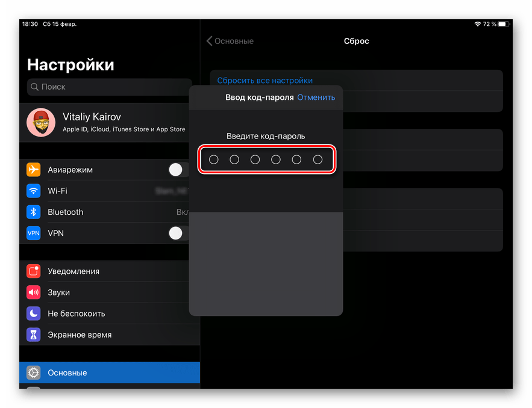Open the Wi-Fi settings row
The image size is (532, 408).
104,191
